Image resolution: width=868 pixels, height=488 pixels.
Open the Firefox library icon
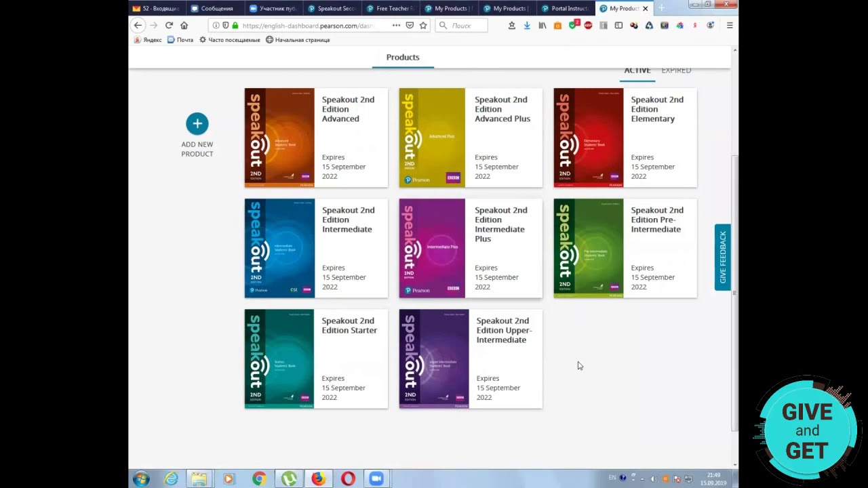tap(542, 25)
